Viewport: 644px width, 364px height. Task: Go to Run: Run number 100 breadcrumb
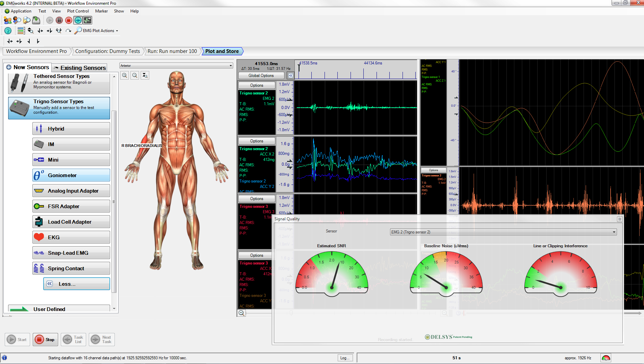pos(172,51)
